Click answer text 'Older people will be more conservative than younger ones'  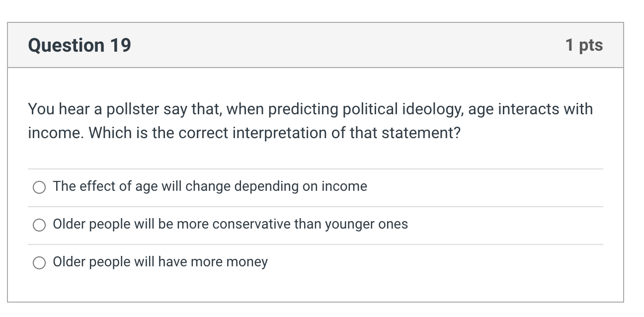click(x=230, y=224)
